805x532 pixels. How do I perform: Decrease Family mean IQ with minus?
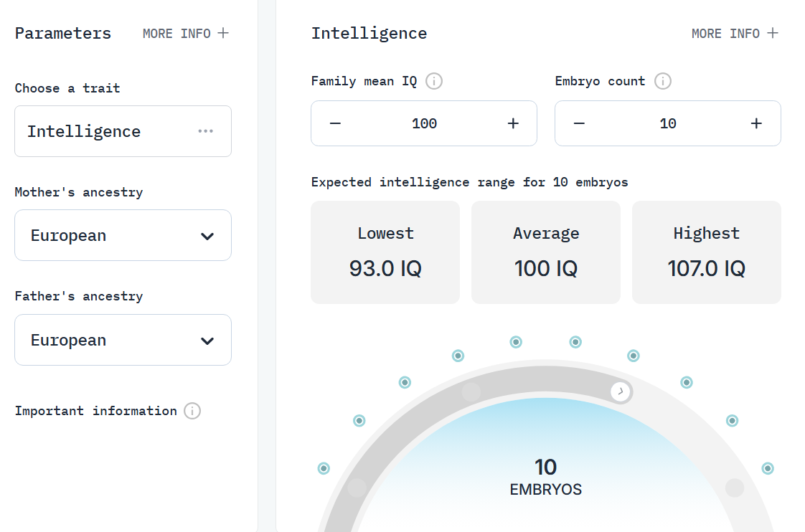click(x=335, y=123)
